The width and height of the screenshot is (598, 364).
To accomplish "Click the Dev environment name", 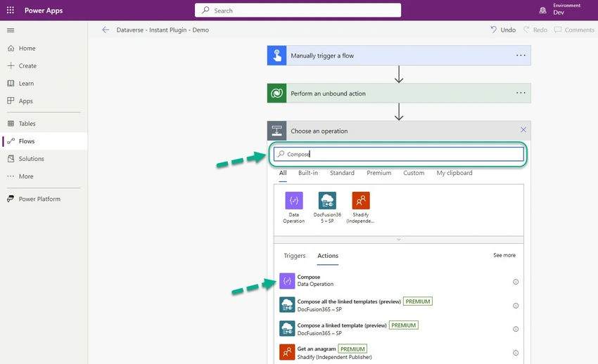I will pyautogui.click(x=559, y=13).
